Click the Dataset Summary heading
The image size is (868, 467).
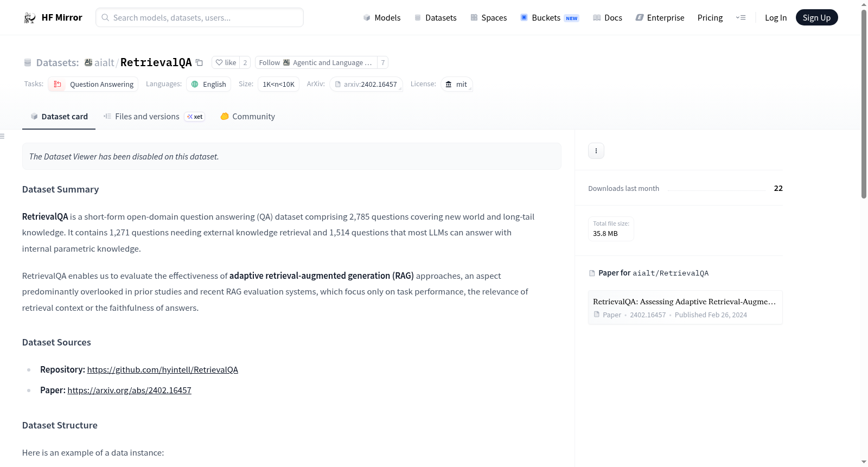point(61,189)
